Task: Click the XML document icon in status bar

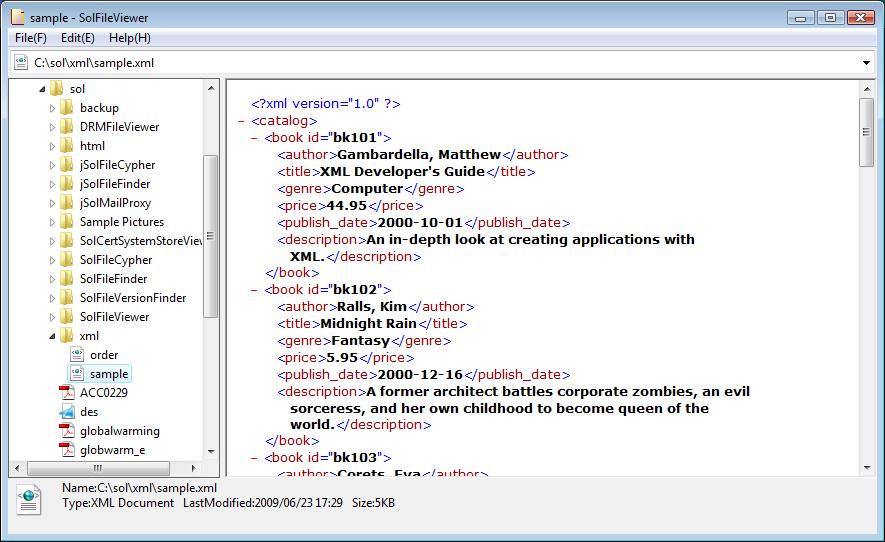Action: pos(29,500)
